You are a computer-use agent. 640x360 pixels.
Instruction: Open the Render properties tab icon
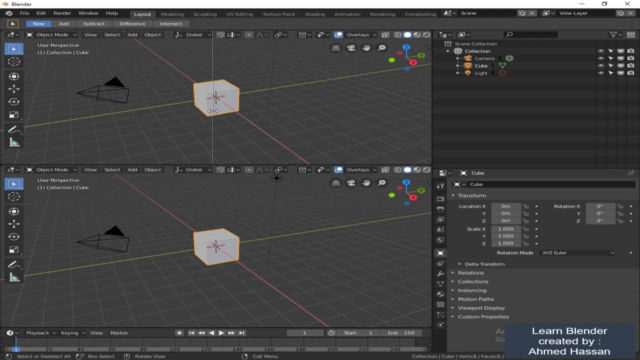[440, 199]
